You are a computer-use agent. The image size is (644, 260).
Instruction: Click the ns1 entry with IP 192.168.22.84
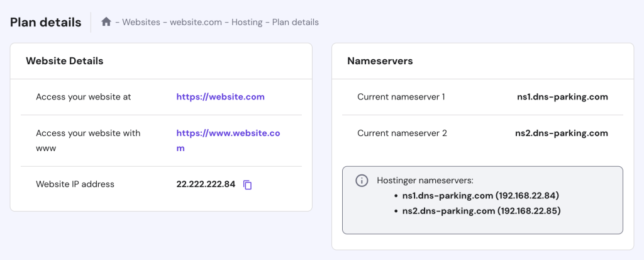coord(480,196)
